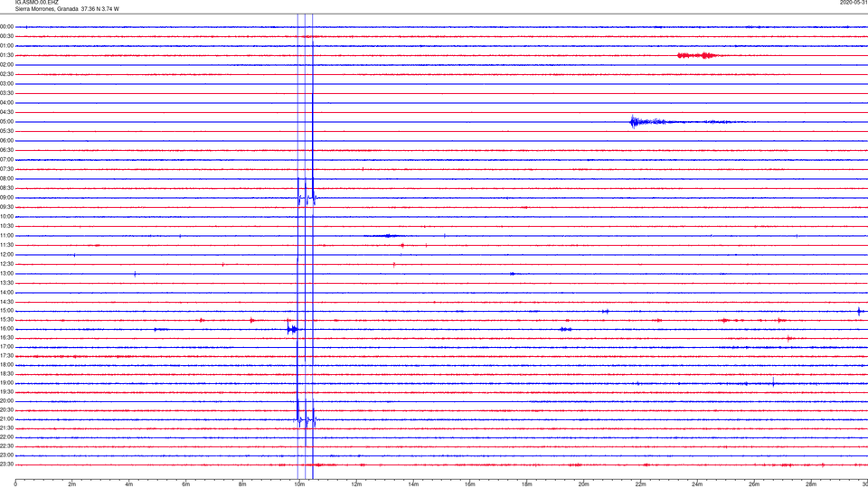Click the 28m axis tick label
The width and height of the screenshot is (868, 488).
(811, 484)
